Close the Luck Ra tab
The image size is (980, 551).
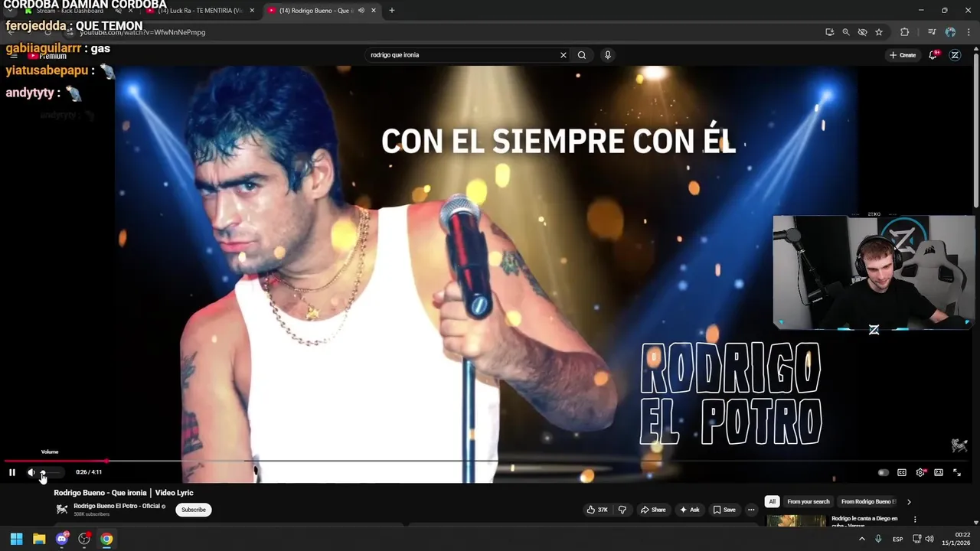(252, 11)
